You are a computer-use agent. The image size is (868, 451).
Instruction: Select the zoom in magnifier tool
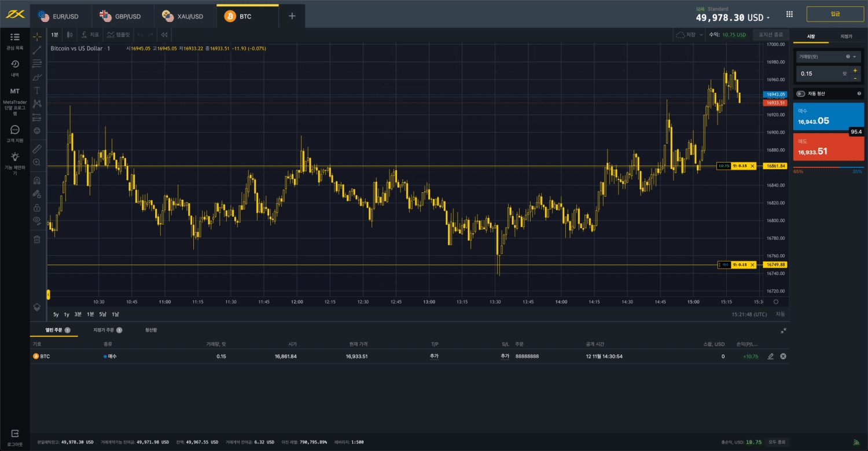tap(37, 162)
